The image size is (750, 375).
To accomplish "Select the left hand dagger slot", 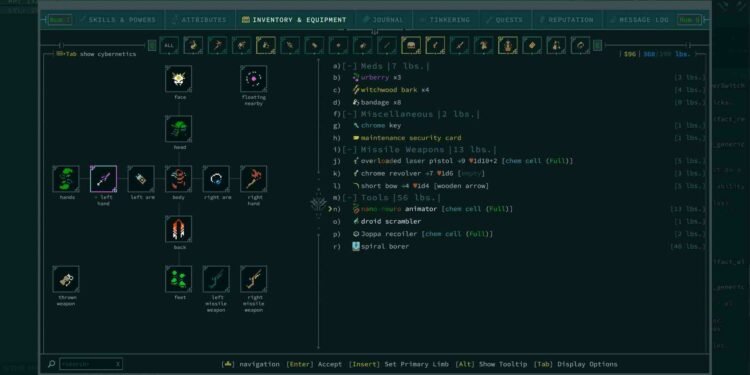I will pos(103,179).
